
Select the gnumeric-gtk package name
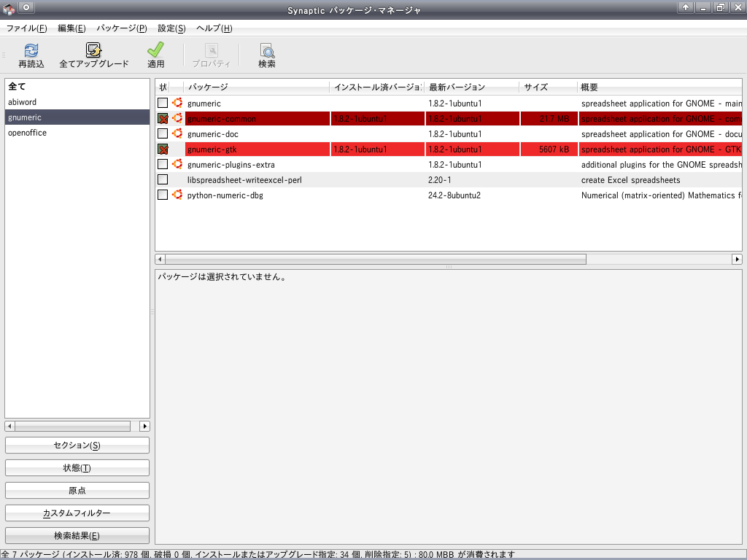[212, 149]
